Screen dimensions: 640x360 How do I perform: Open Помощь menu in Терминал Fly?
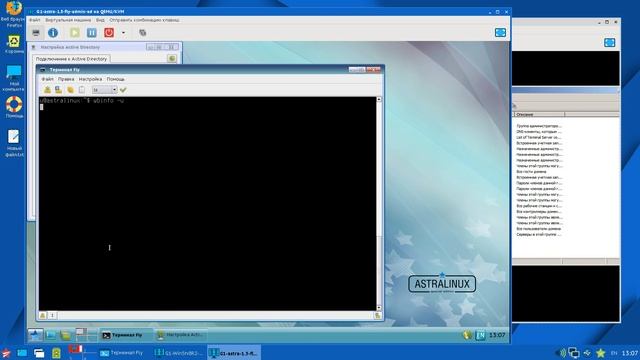(116, 79)
